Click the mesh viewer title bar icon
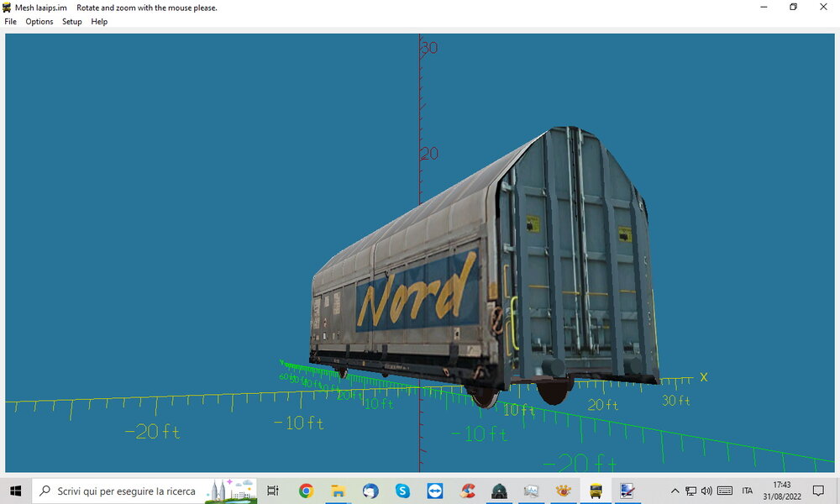 click(x=7, y=8)
